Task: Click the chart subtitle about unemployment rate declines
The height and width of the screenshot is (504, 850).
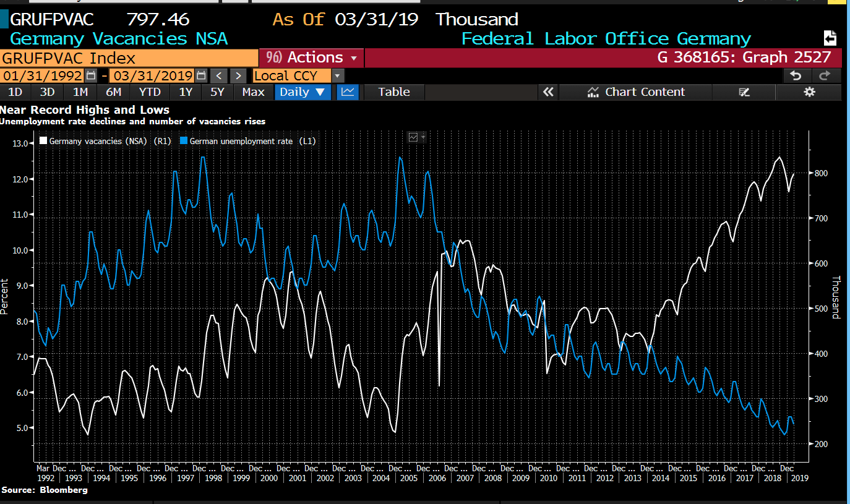Action: (133, 121)
